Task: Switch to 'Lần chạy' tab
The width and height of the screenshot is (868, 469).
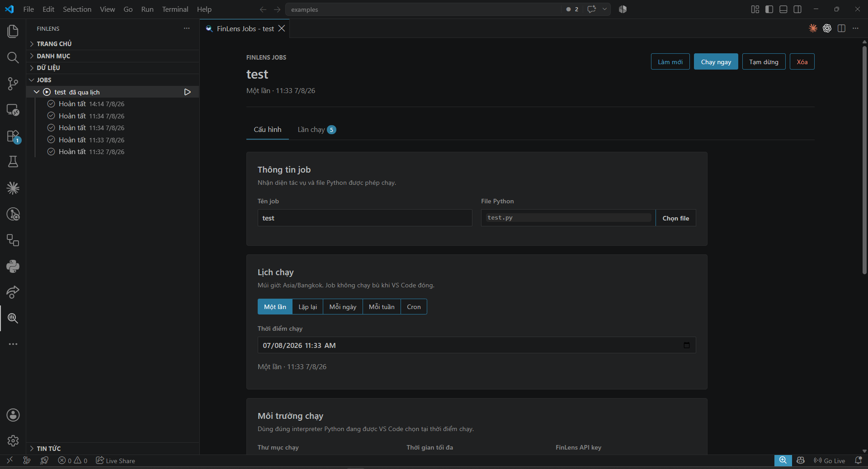Action: (316, 130)
